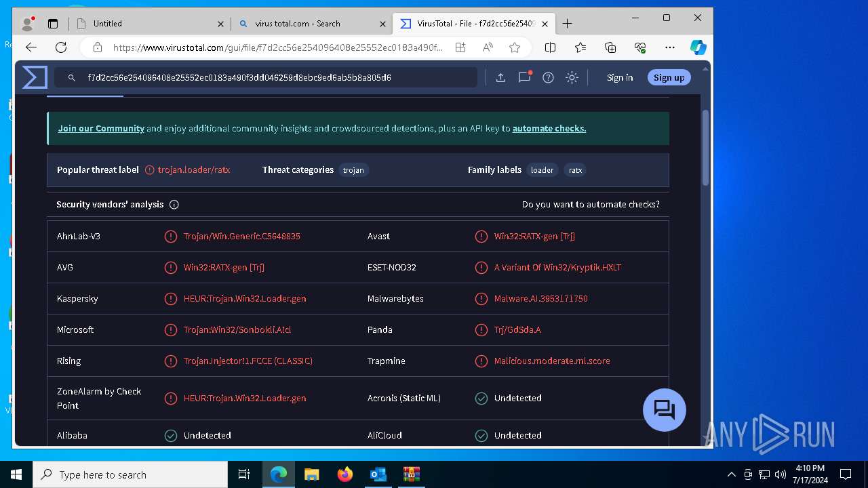Click the taskbar search box
Screen dimensions: 868x488
[x=130, y=474]
